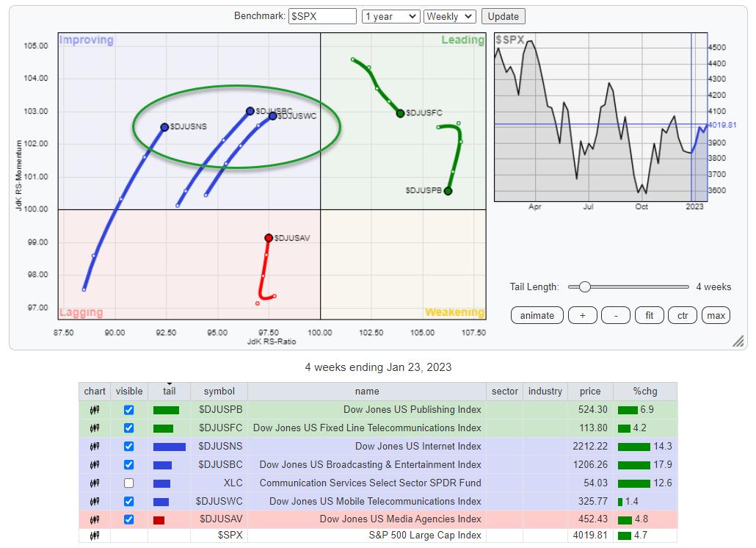756x548 pixels.
Task: Click the Update button
Action: (503, 16)
